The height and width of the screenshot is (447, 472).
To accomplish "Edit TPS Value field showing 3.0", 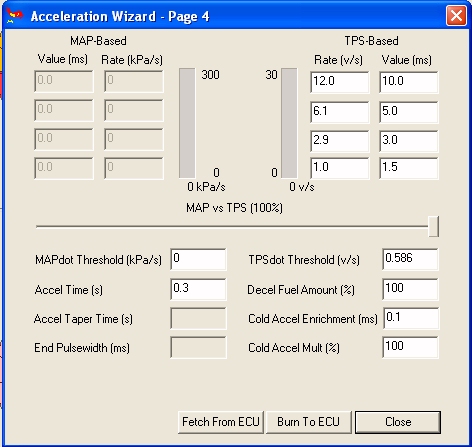I will 409,141.
